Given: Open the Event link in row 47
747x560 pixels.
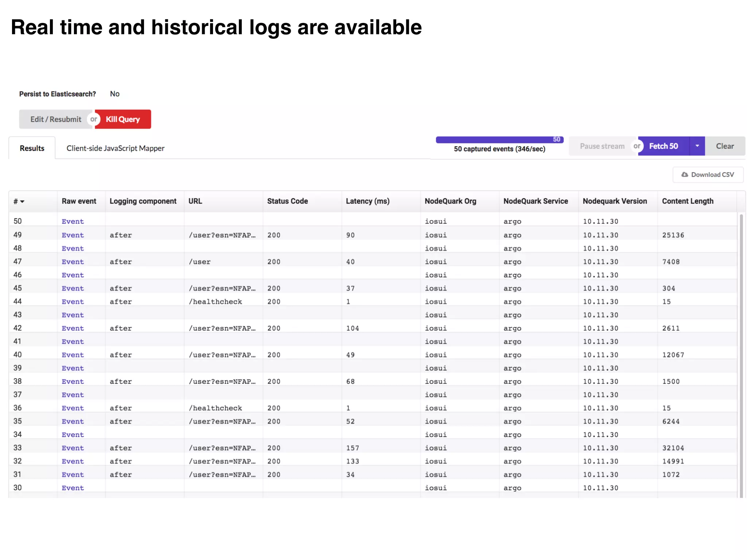Looking at the screenshot, I should [x=73, y=262].
